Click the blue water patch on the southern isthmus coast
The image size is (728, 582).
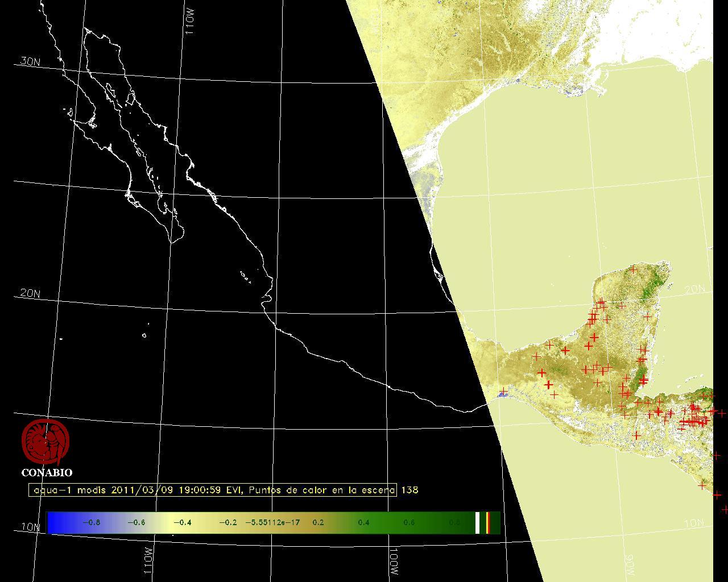[x=502, y=394]
